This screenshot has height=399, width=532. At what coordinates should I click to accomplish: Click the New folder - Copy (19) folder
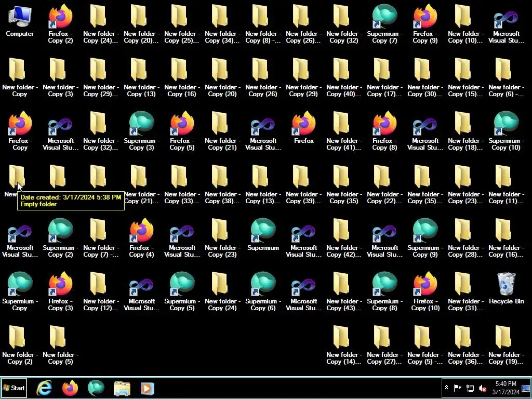tap(506, 346)
